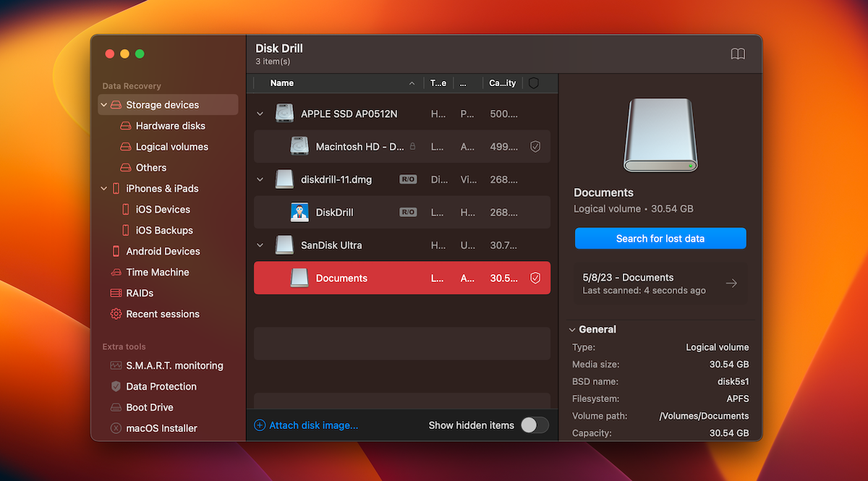Viewport: 868px width, 481px height.
Task: Click the shield column header icon
Action: (534, 83)
